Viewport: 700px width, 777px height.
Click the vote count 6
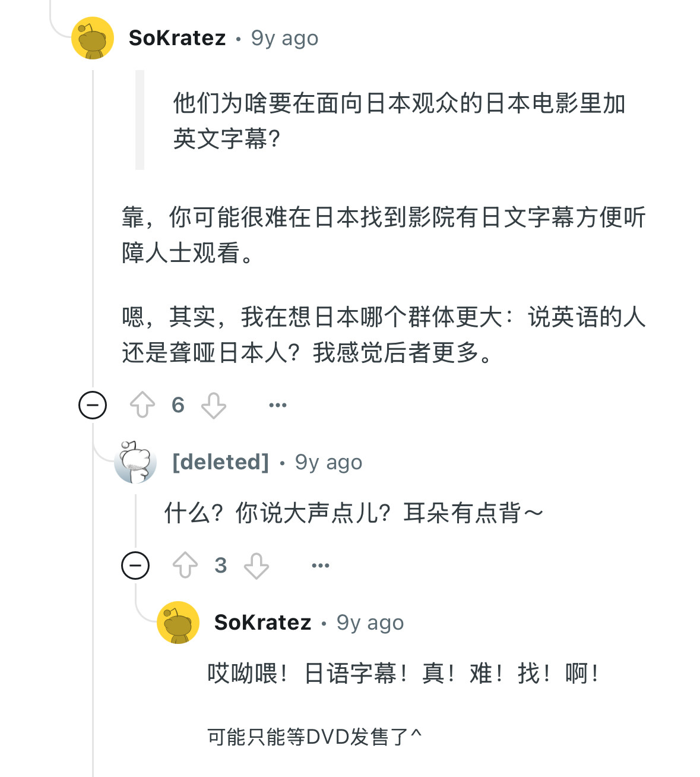coord(178,405)
